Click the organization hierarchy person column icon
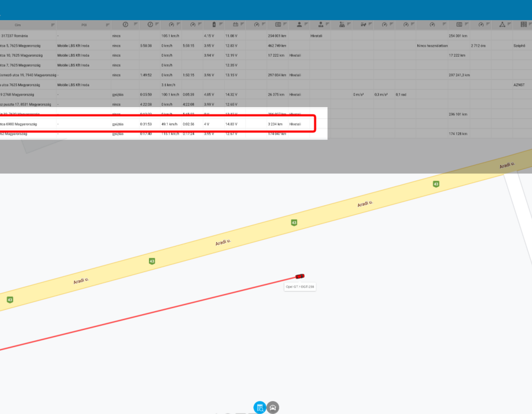This screenshot has height=414, width=532. (x=320, y=24)
